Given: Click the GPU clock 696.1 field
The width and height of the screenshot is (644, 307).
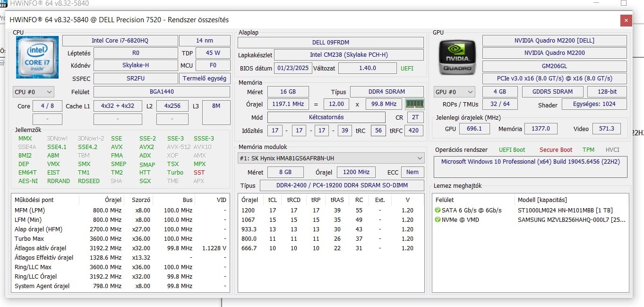Looking at the screenshot, I should click(474, 129).
